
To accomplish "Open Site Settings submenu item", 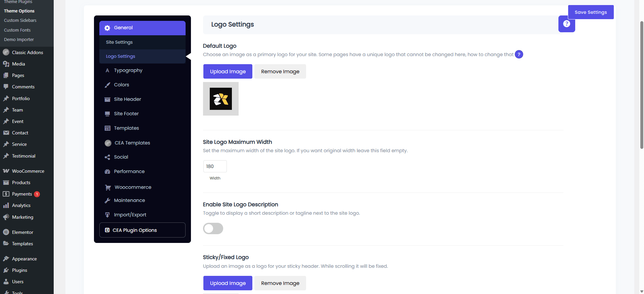I will pyautogui.click(x=119, y=42).
